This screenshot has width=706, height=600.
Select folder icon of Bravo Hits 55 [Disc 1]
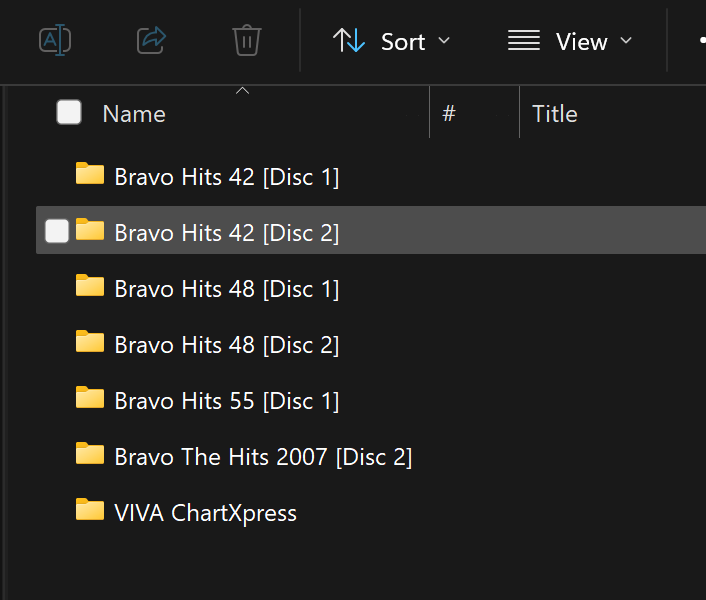pyautogui.click(x=90, y=397)
